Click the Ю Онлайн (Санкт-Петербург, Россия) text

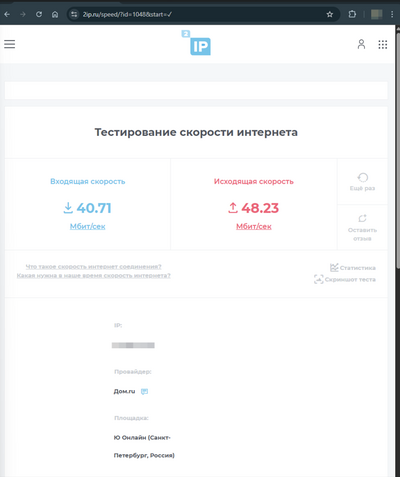[144, 446]
